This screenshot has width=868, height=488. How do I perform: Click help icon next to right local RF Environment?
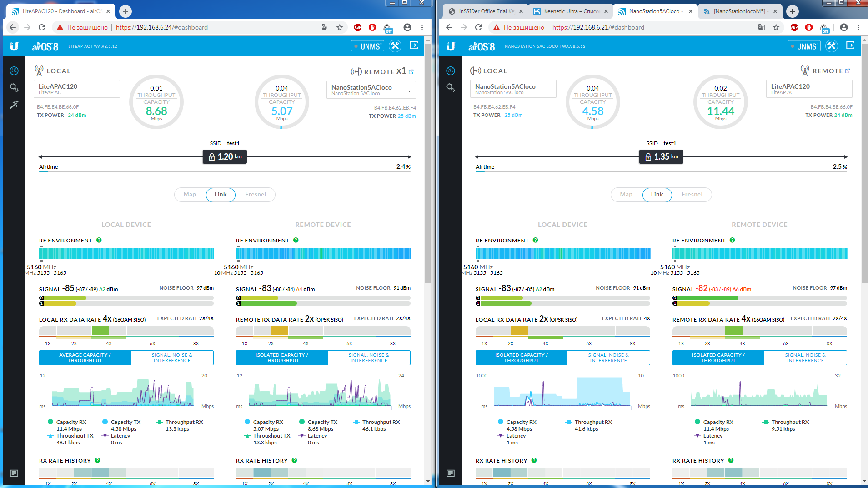tap(536, 240)
